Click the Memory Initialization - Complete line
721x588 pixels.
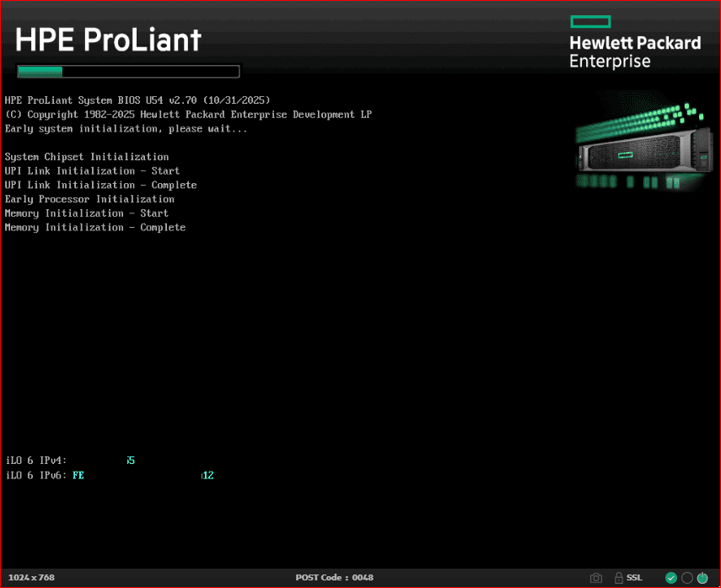(94, 228)
